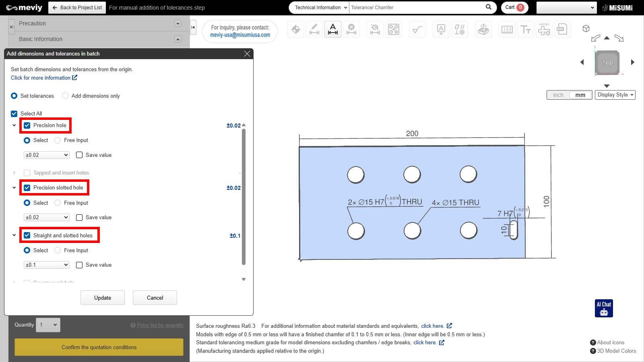Click the hide dimensions eye icon

[x=375, y=29]
